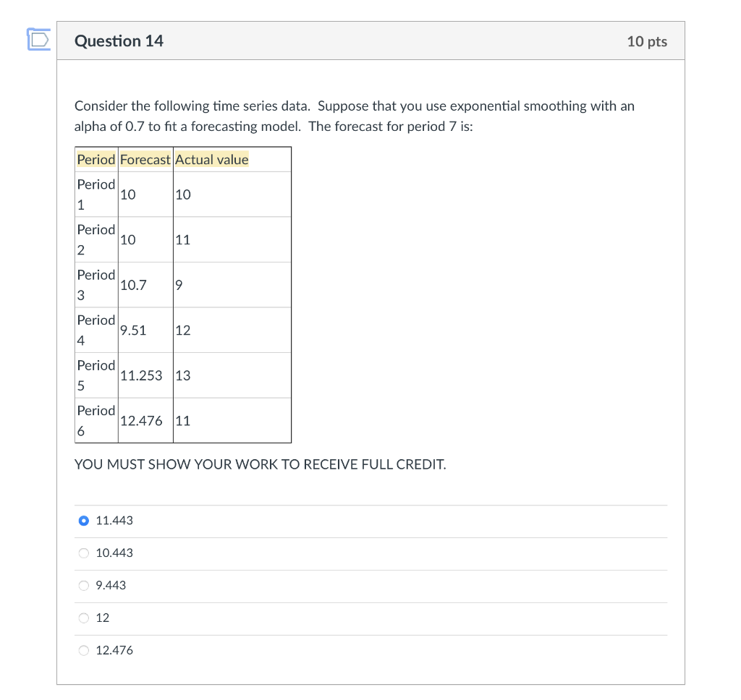Click the Period 6 table cell

click(96, 420)
